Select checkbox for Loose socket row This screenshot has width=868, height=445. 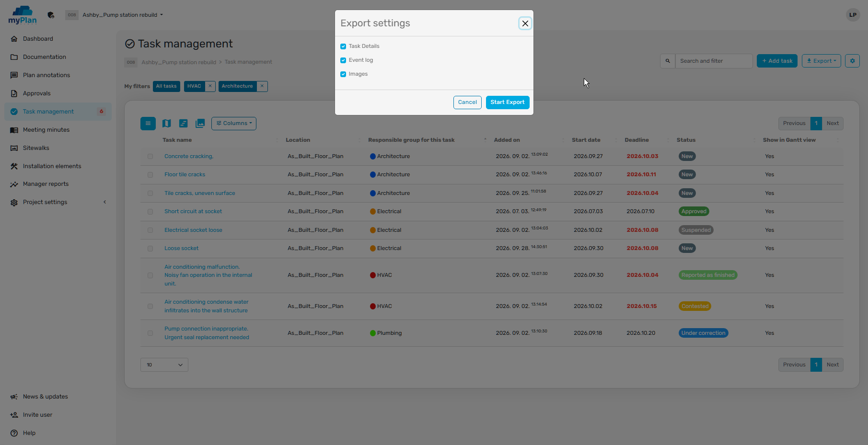tap(150, 249)
